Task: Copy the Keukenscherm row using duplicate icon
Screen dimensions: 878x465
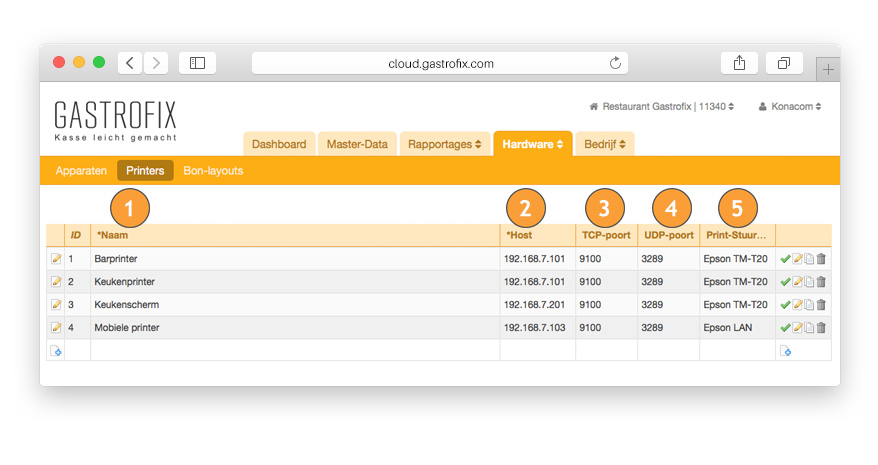Action: (809, 305)
